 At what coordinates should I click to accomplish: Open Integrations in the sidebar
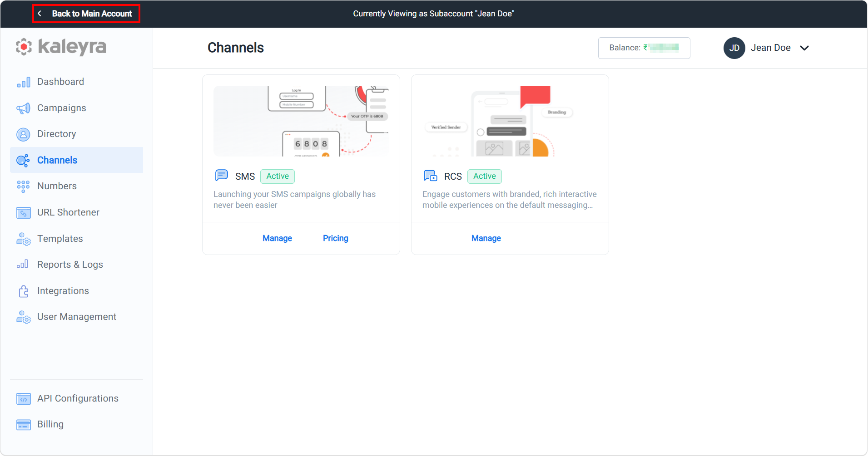pos(76,291)
